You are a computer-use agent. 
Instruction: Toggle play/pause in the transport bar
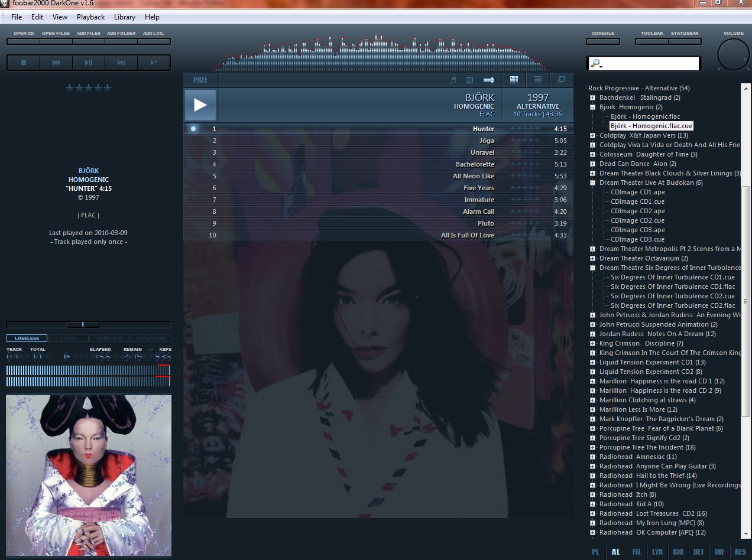(x=89, y=63)
